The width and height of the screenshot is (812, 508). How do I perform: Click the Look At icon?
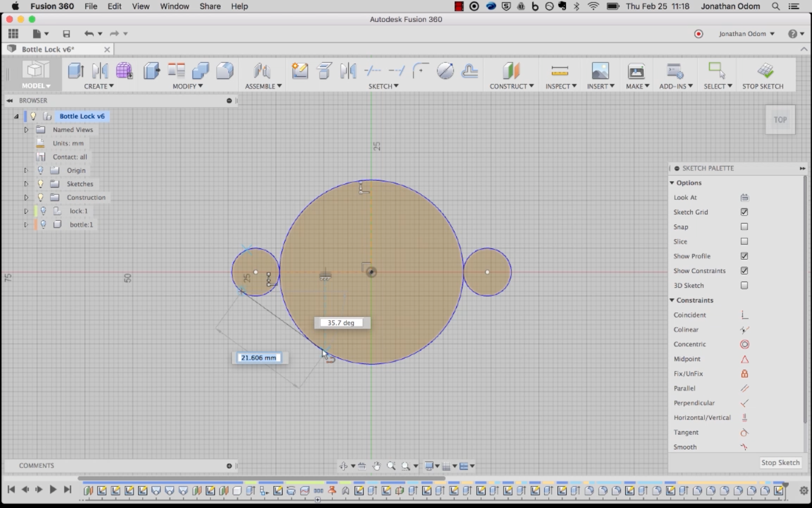click(744, 198)
